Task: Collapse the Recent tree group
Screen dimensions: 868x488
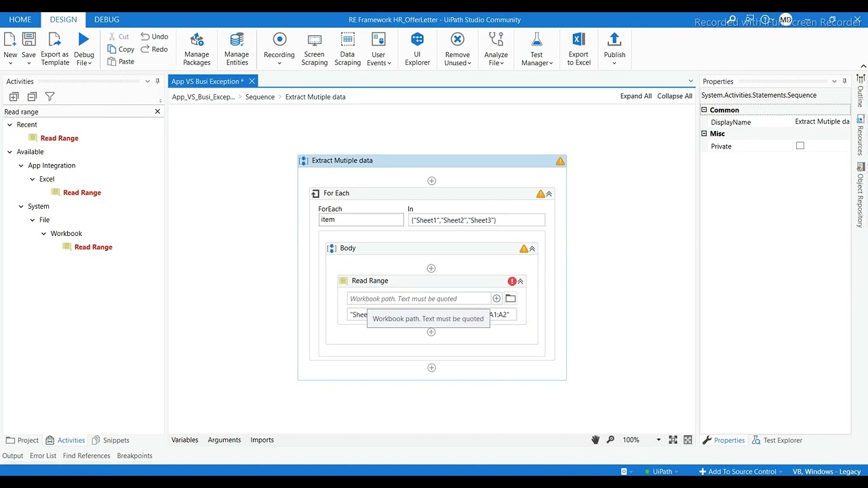Action: (9, 125)
